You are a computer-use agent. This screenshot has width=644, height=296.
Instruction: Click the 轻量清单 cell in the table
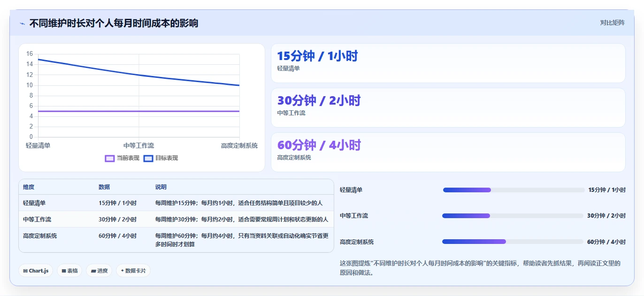pyautogui.click(x=34, y=203)
